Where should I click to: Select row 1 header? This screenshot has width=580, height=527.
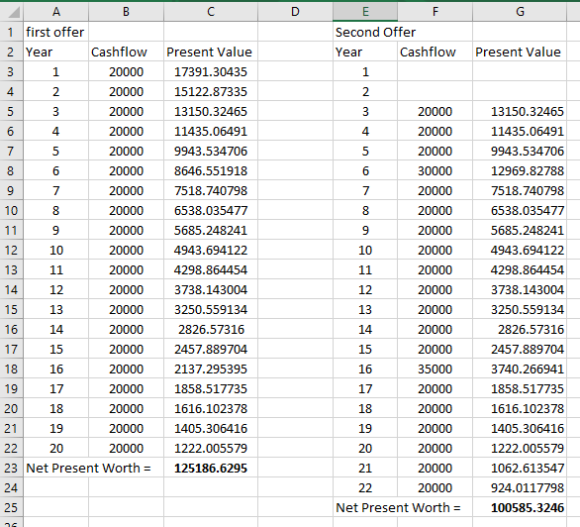click(11, 32)
